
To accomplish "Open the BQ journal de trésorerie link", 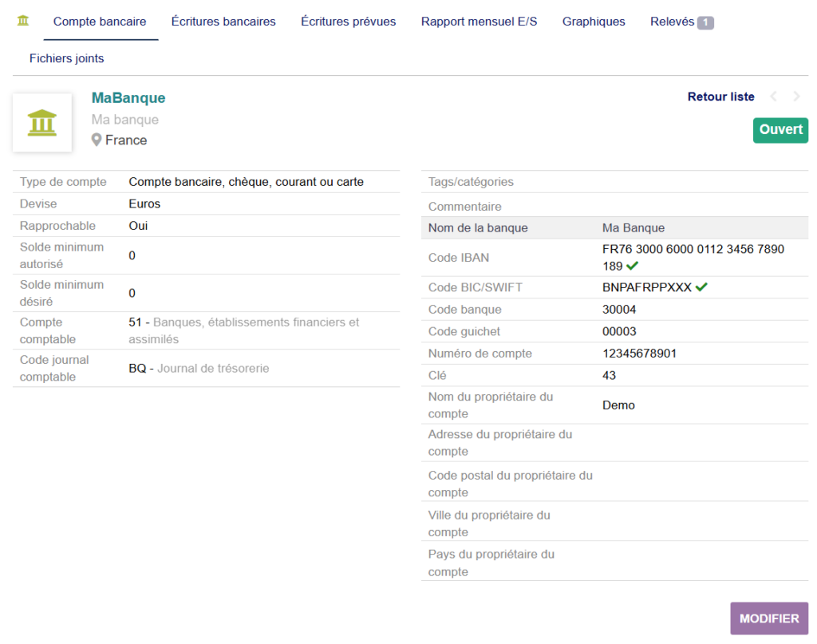I will click(137, 369).
